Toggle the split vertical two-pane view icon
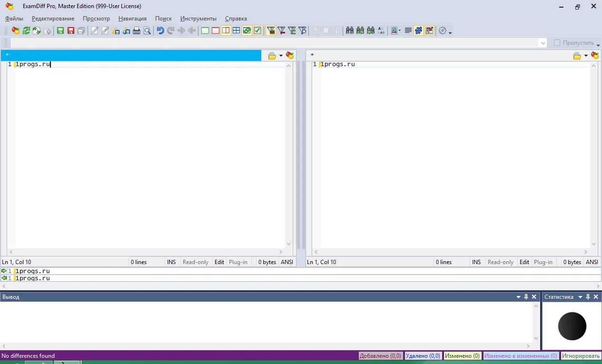The image size is (602, 364). (x=226, y=31)
